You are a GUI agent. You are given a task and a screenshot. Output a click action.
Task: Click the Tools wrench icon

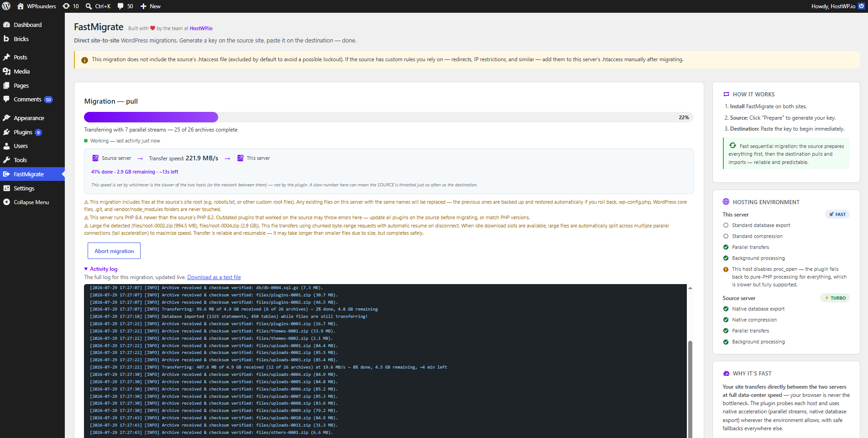pyautogui.click(x=6, y=160)
